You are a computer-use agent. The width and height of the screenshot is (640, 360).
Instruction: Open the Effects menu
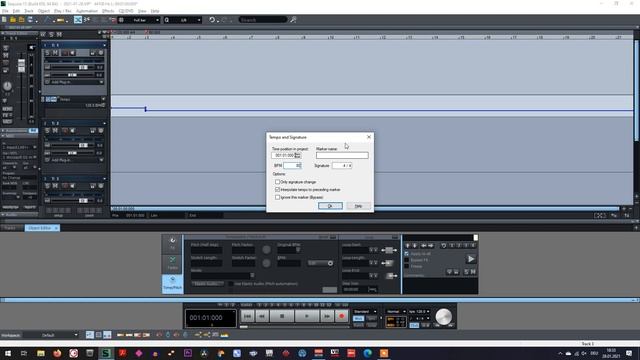[x=108, y=11]
